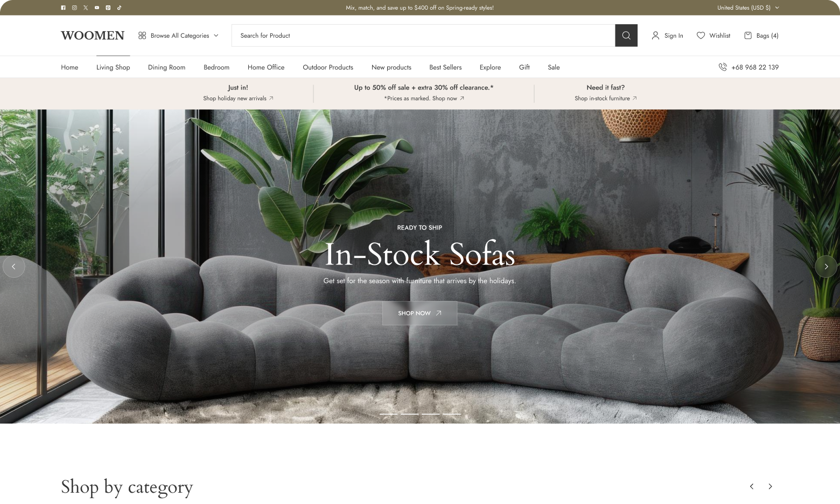840x504 pixels.
Task: Select the second hero slider indicator dash
Action: [409, 414]
